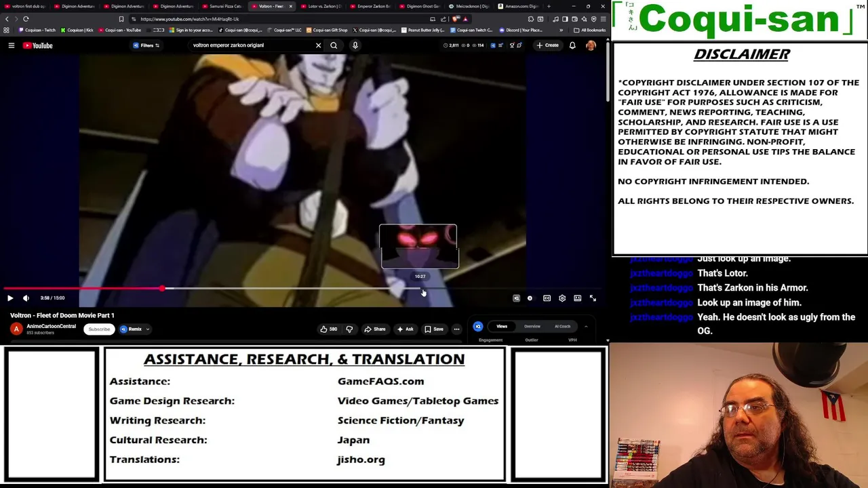Subscribe to AnimeCartoonCentral
The width and height of the screenshot is (868, 488).
(99, 329)
